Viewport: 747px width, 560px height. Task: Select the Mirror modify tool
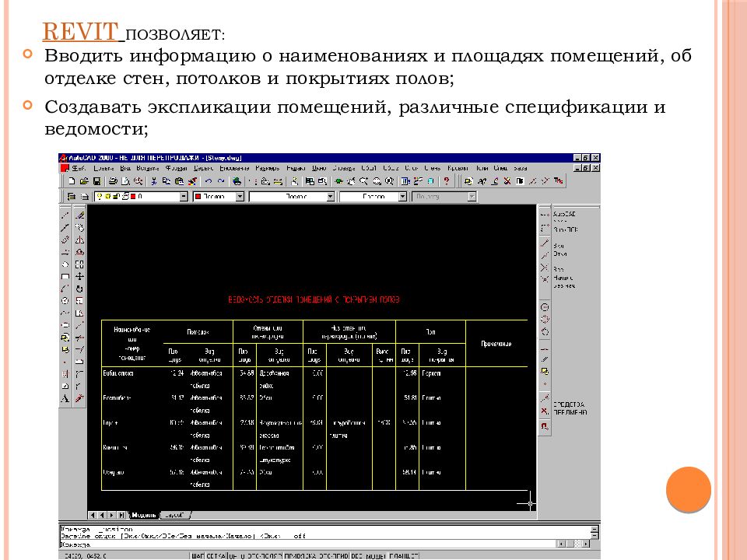point(79,240)
